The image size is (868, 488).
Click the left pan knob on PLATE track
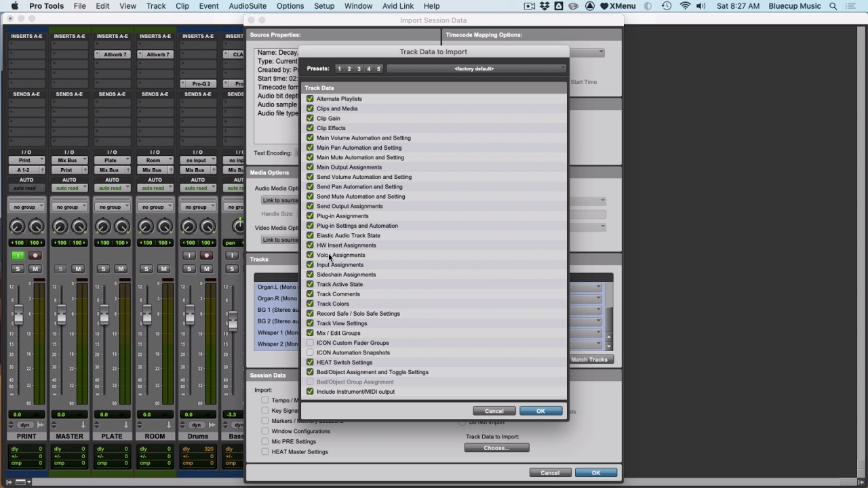coord(102,227)
